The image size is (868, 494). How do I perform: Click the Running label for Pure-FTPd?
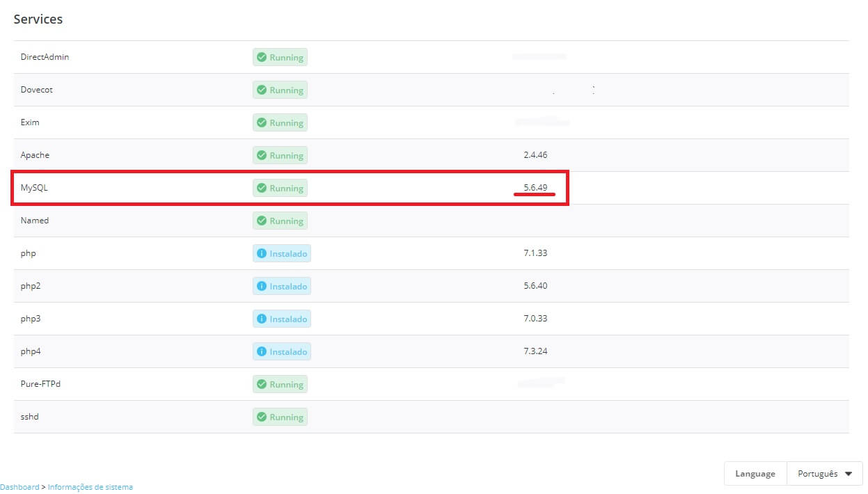(x=286, y=385)
